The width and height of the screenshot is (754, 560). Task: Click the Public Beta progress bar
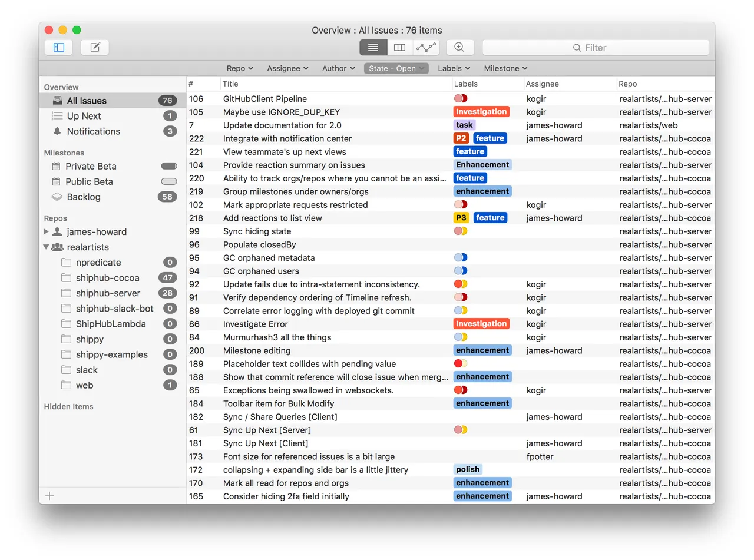169,181
